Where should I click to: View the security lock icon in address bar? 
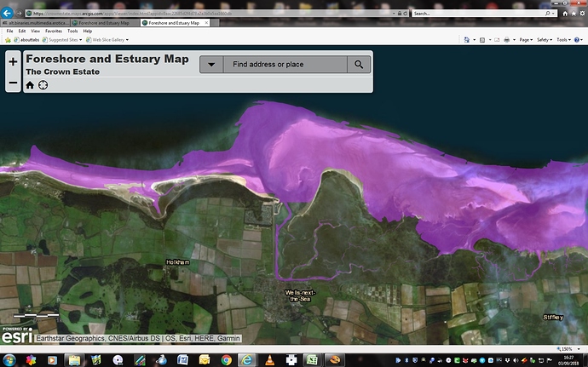400,14
